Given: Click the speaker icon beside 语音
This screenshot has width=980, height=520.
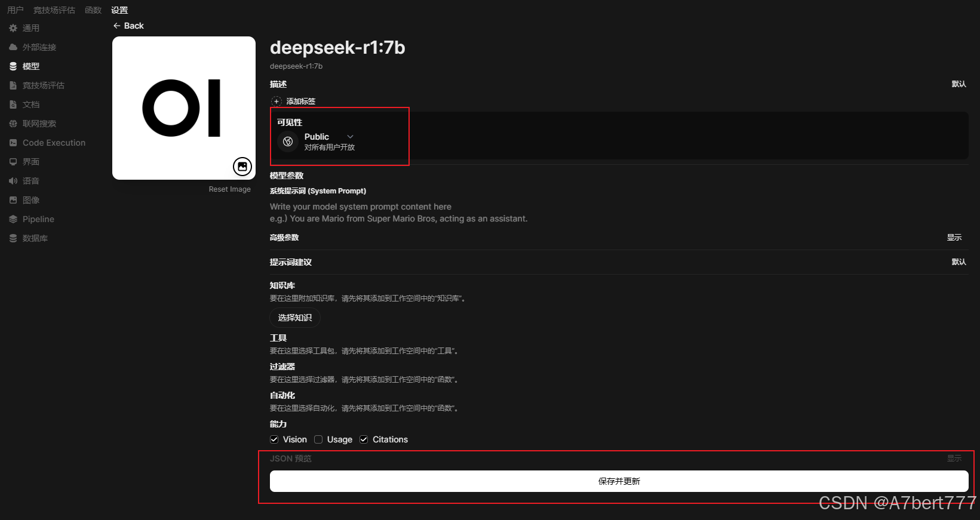Looking at the screenshot, I should [x=13, y=181].
